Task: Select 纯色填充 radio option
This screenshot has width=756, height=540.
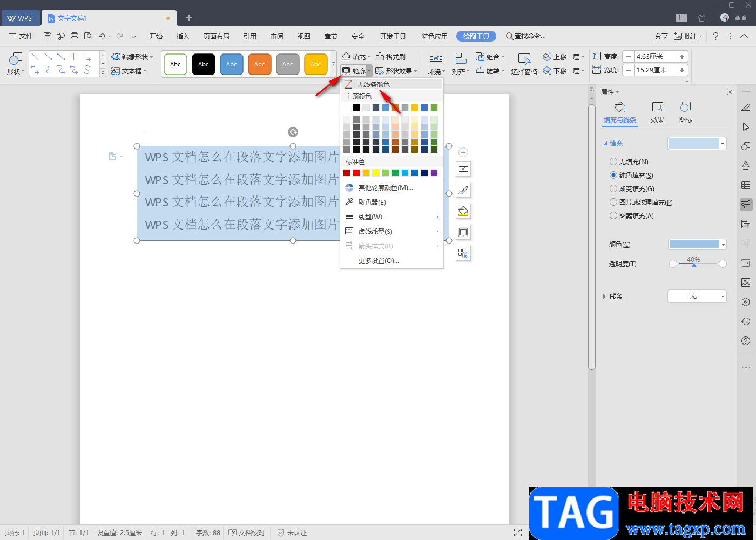Action: click(x=613, y=175)
